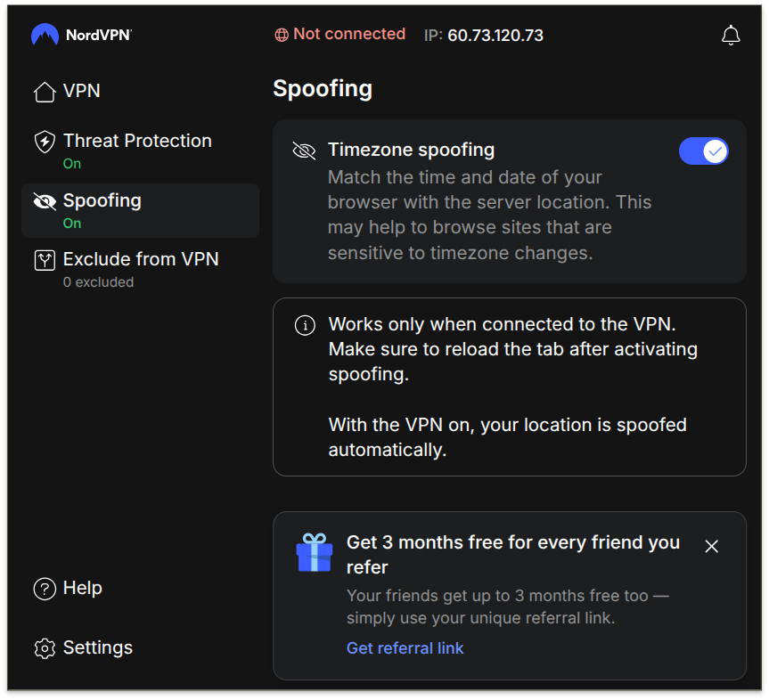Click the Threat Protection shield icon

point(45,142)
